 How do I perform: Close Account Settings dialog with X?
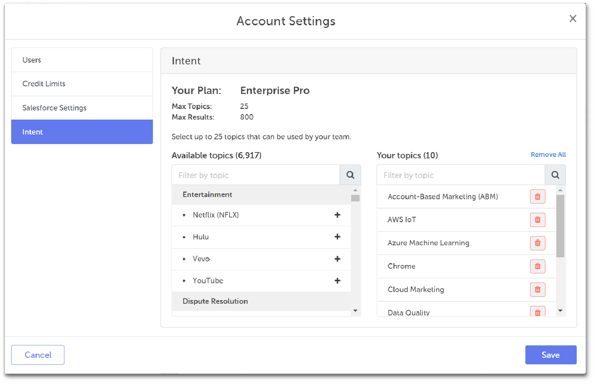pos(573,19)
